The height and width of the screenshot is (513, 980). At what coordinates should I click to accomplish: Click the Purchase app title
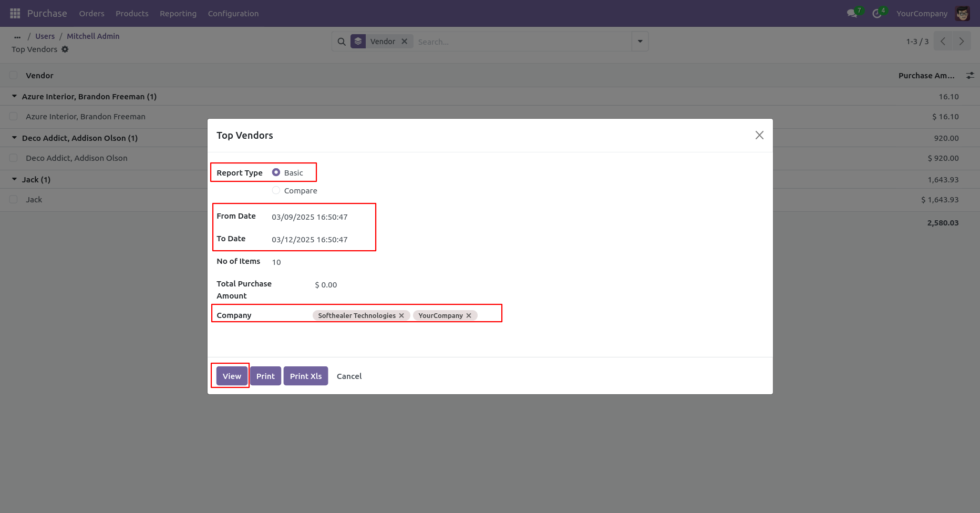click(x=47, y=14)
